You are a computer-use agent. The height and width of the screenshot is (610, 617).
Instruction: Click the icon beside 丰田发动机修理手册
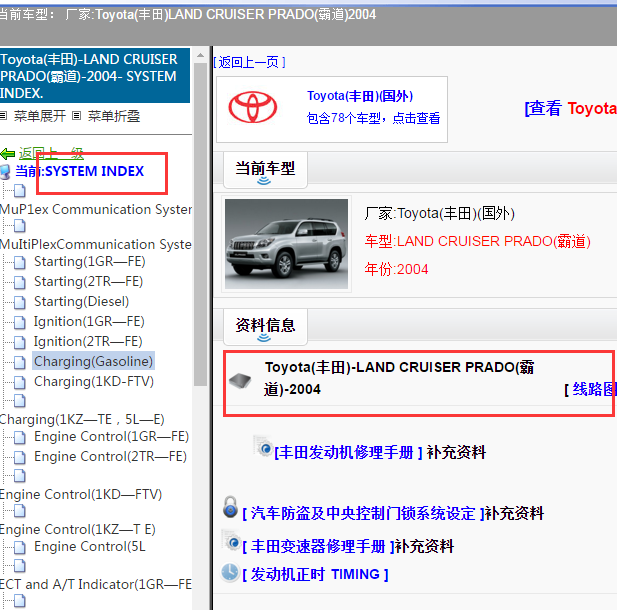[263, 446]
